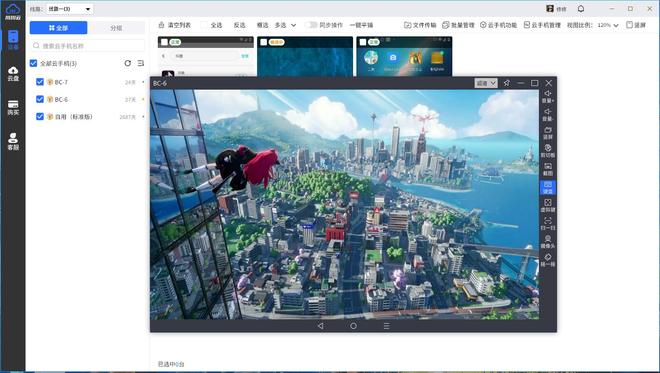Refresh the cloud phone list
This screenshot has height=373, width=660.
click(128, 63)
